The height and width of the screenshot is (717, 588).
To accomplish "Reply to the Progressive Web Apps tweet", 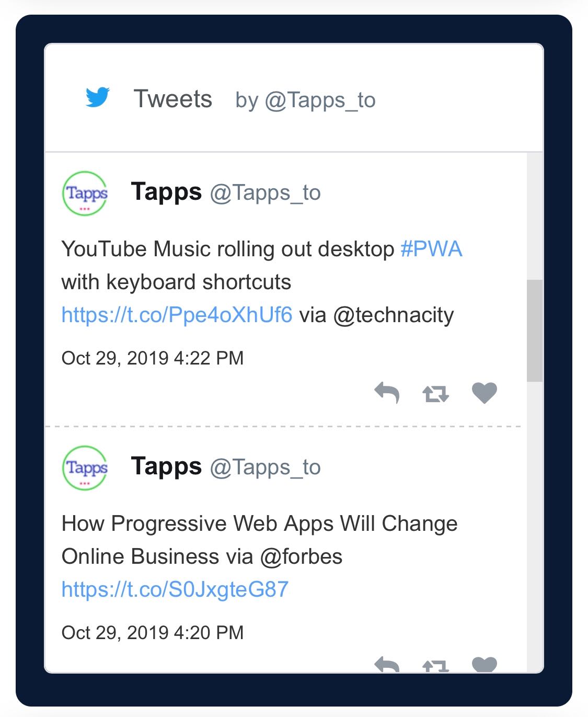I will point(387,664).
